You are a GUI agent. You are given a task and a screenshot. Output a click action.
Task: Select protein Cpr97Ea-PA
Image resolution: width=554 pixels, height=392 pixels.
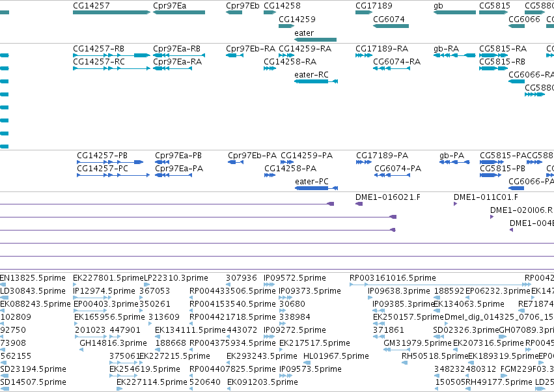coord(173,175)
